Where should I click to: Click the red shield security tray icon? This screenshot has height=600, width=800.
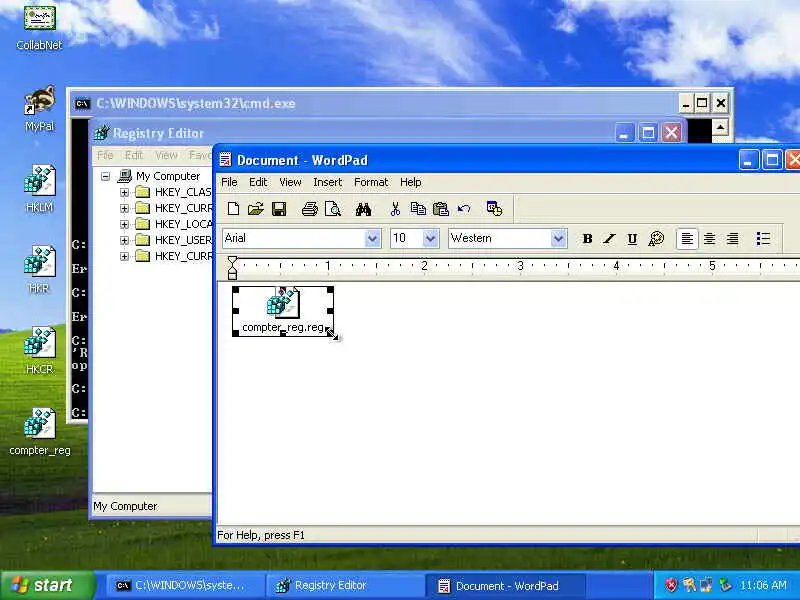pyautogui.click(x=670, y=585)
